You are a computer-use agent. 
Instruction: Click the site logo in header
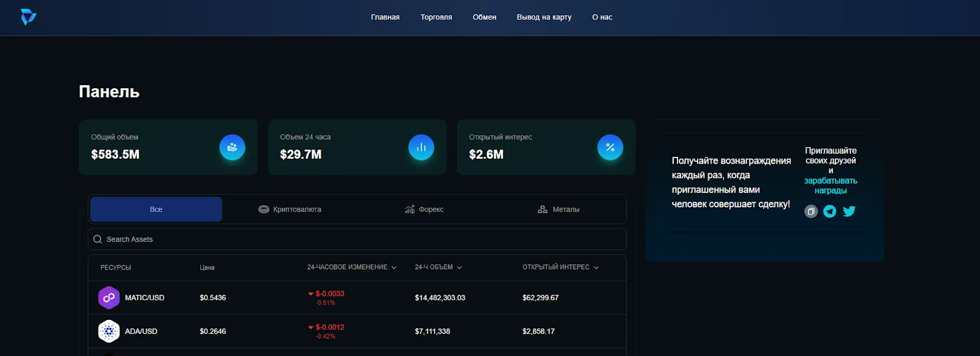[x=28, y=17]
